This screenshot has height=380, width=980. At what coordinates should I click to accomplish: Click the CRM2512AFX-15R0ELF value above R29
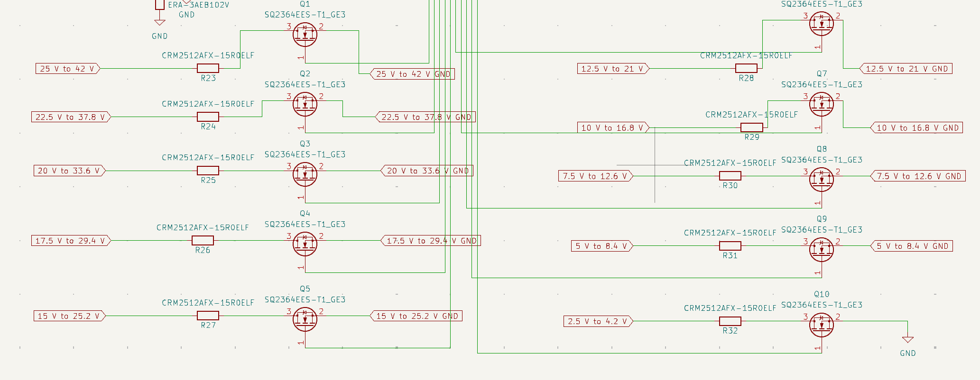tap(751, 115)
